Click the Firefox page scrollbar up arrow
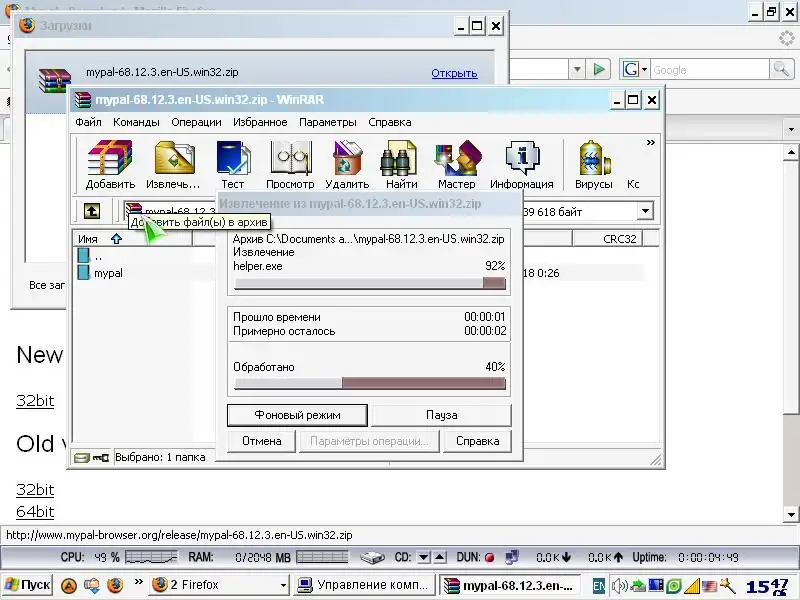The width and height of the screenshot is (800, 600). click(x=791, y=152)
